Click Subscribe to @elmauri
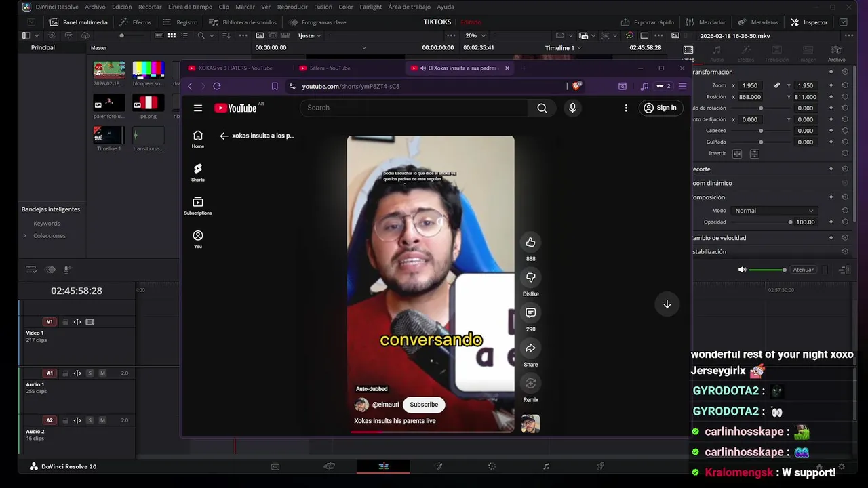 click(x=424, y=405)
